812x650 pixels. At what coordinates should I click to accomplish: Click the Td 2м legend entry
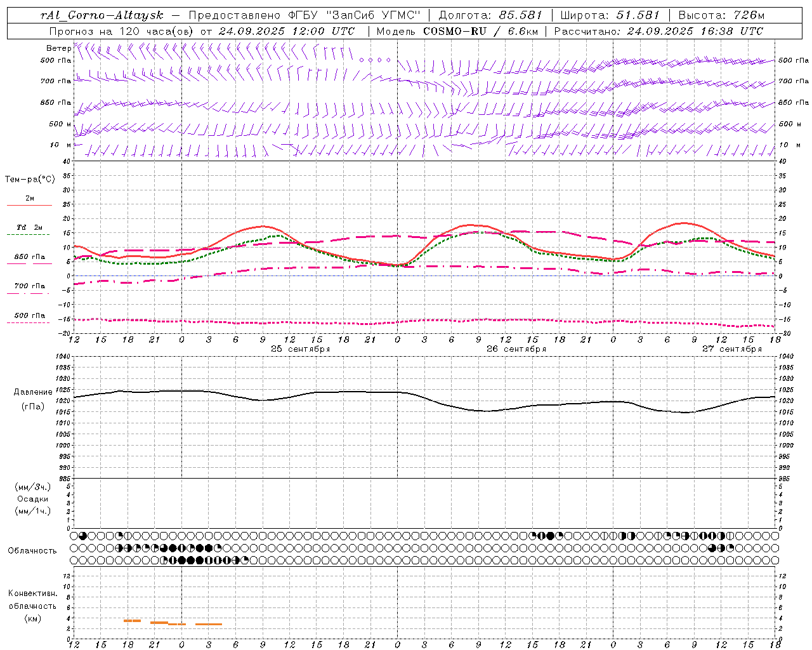30,227
